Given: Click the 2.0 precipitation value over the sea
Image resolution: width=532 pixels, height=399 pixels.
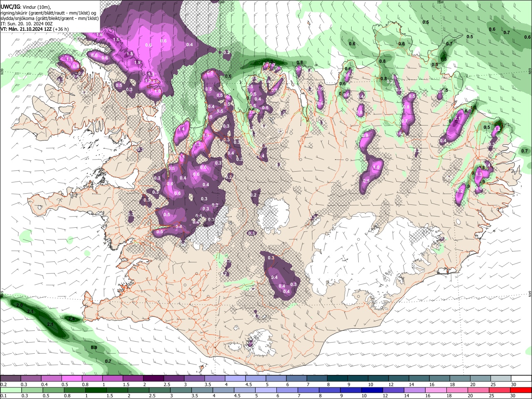Looking at the screenshot, I should click(x=20, y=305).
